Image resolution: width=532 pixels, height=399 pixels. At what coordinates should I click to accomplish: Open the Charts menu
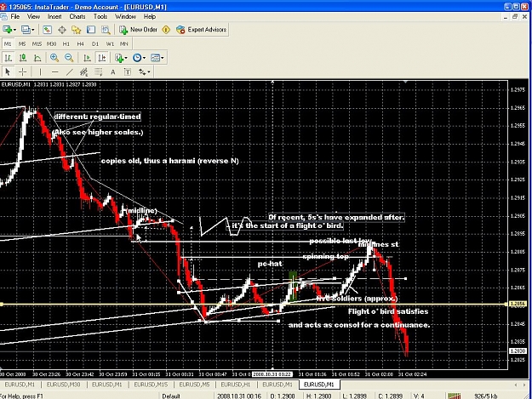(x=77, y=17)
